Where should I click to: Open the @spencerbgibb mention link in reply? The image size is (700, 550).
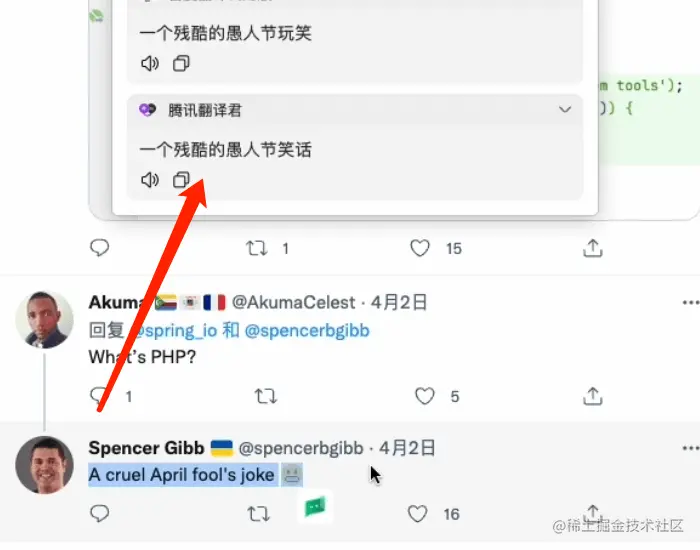307,331
